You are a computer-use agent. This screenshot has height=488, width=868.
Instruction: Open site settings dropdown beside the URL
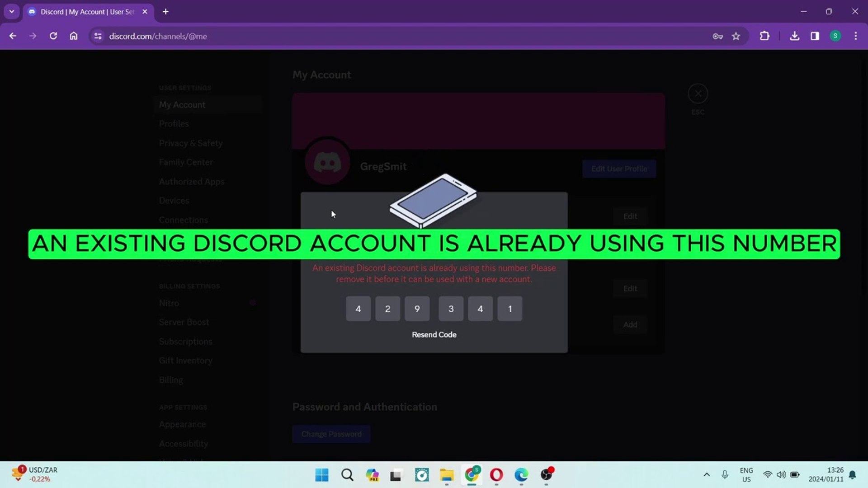(x=98, y=36)
